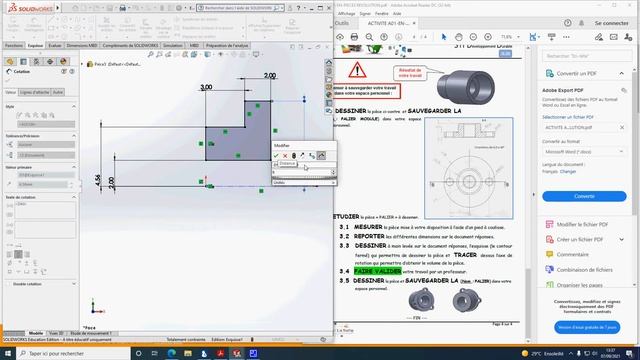
Task: Switch to the Fonctions tab
Action: coord(14,46)
